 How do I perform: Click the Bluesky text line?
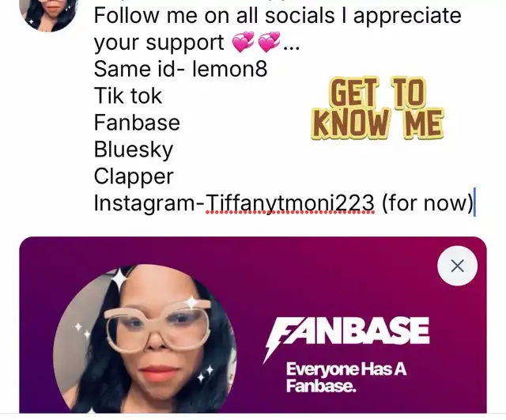[x=134, y=149]
